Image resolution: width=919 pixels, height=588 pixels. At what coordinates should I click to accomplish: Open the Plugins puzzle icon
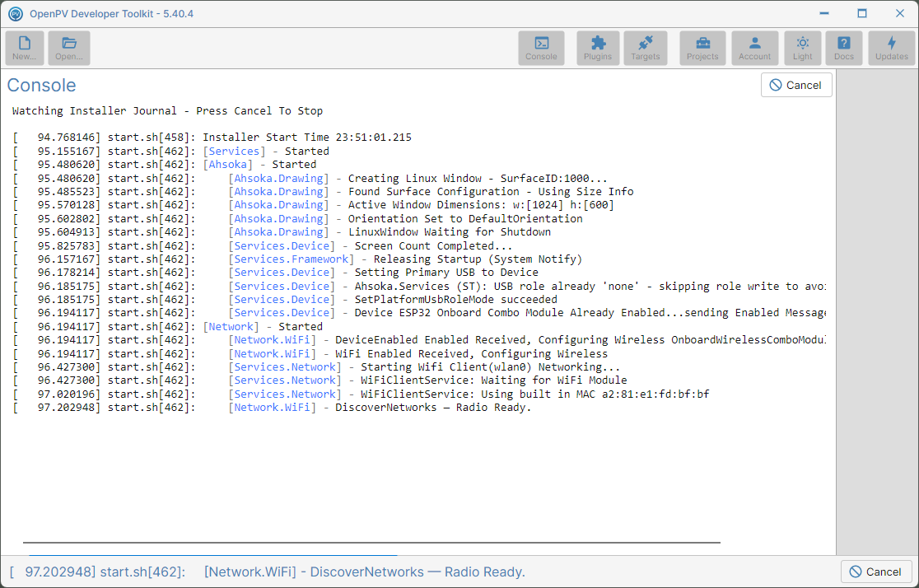tap(598, 48)
